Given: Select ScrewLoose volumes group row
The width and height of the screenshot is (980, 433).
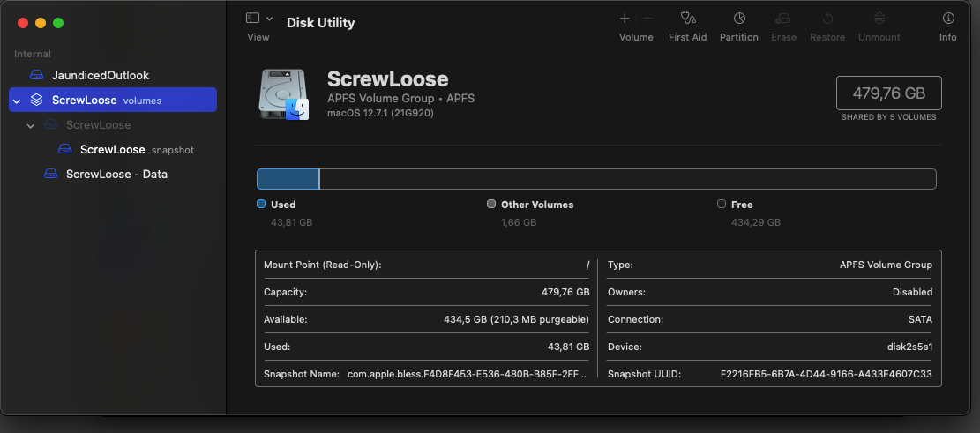Looking at the screenshot, I should point(113,100).
